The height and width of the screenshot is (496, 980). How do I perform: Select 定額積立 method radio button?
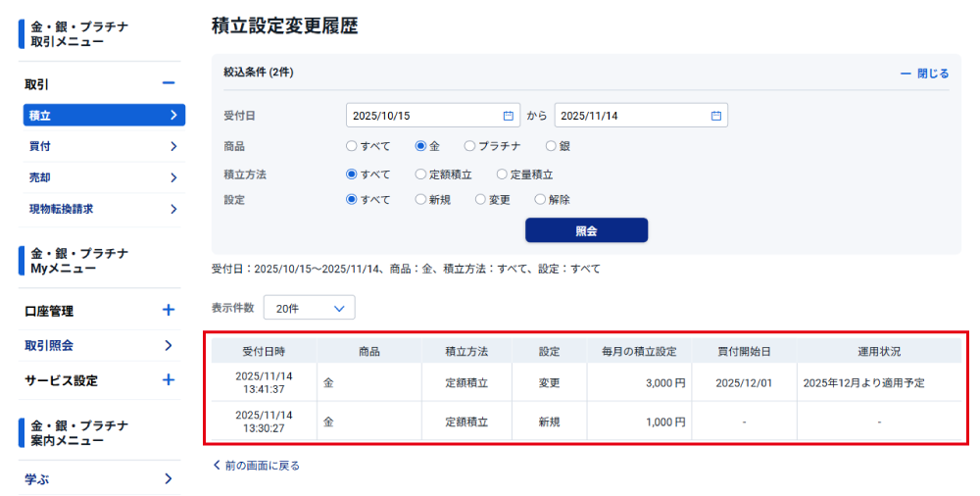(420, 174)
